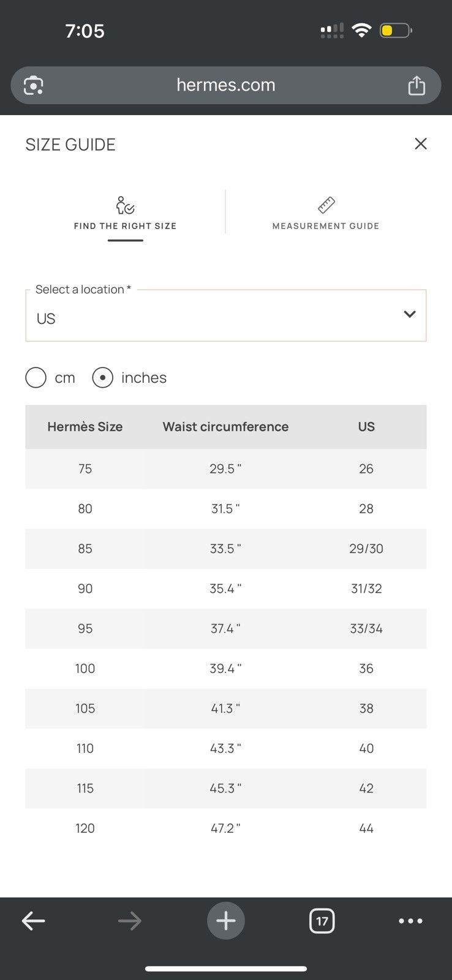Switch to Measurement Guide tab

(326, 226)
